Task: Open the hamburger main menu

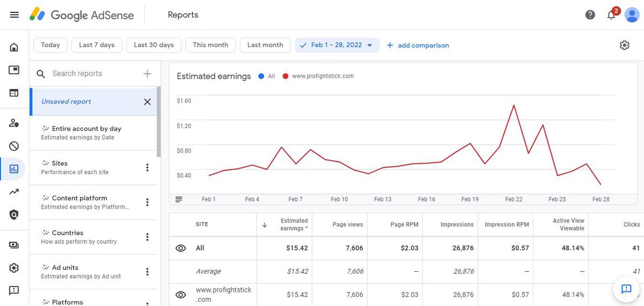Action: click(14, 15)
